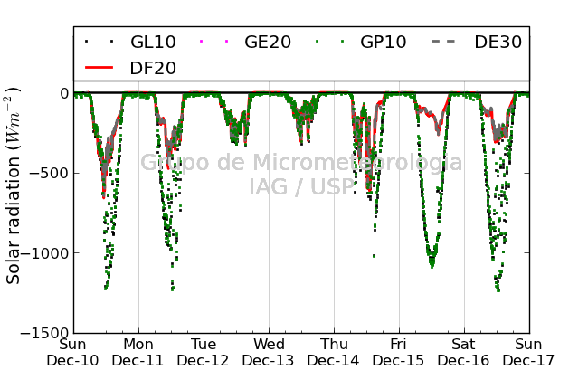Image resolution: width=588 pixels, height=370 pixels.
Task: Click the GP10 legend label
Action: pos(384,42)
